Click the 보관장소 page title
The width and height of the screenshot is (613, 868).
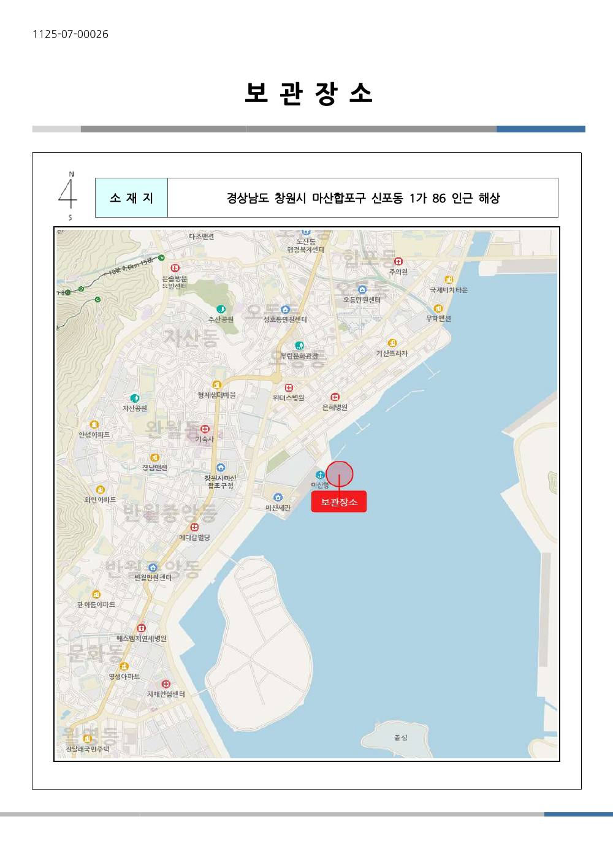pos(308,93)
